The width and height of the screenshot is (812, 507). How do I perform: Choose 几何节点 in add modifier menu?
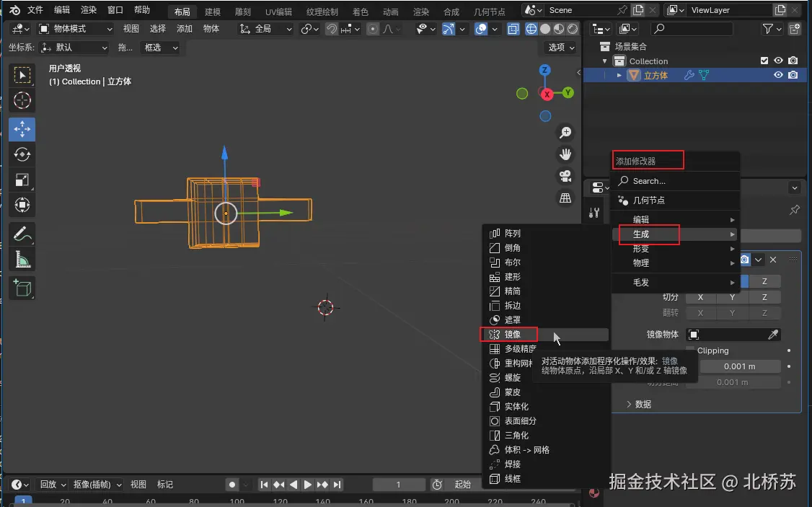[676, 200]
